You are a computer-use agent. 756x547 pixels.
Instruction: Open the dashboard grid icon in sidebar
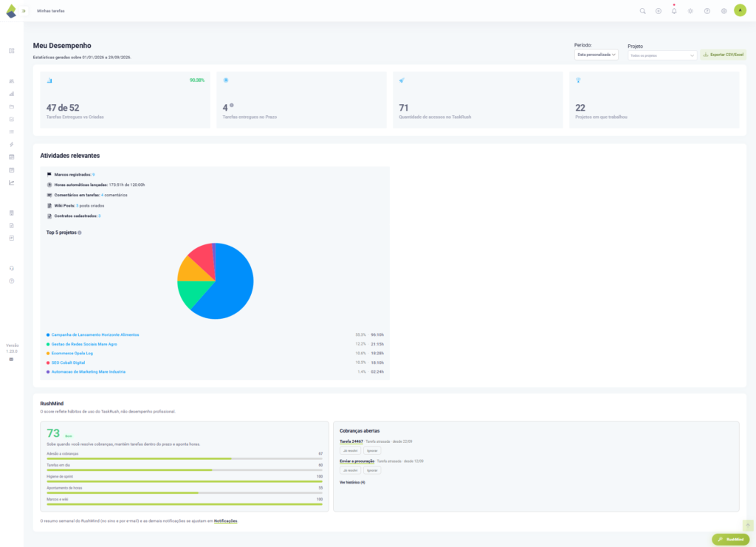tap(12, 51)
